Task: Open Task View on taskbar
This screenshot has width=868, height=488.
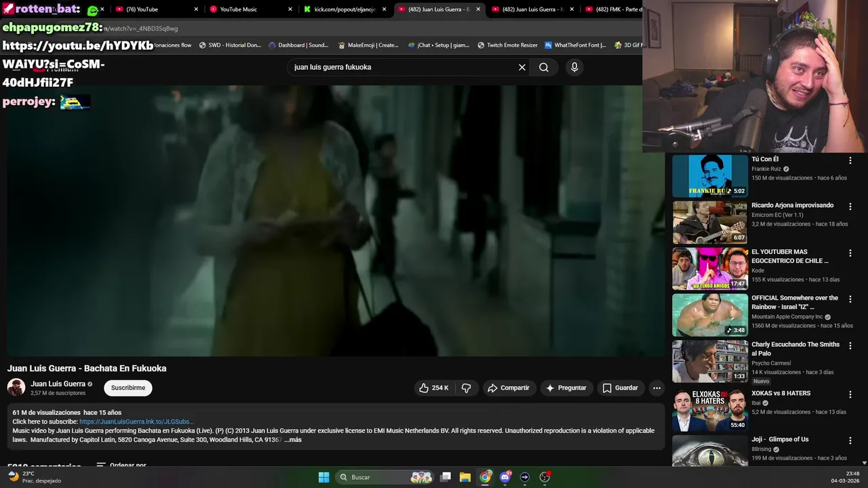Action: 446,477
